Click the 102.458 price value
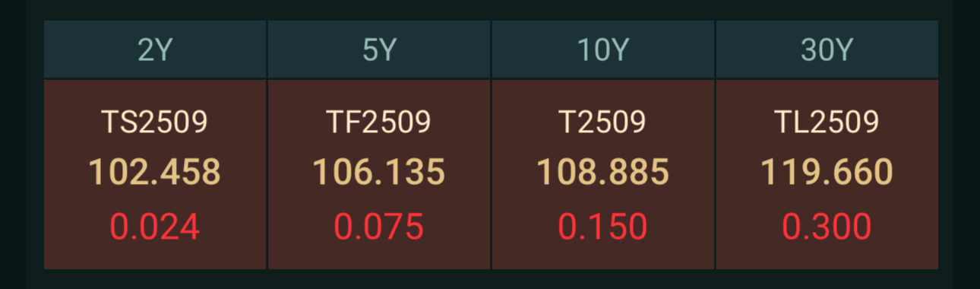The width and height of the screenshot is (980, 289). [155, 173]
